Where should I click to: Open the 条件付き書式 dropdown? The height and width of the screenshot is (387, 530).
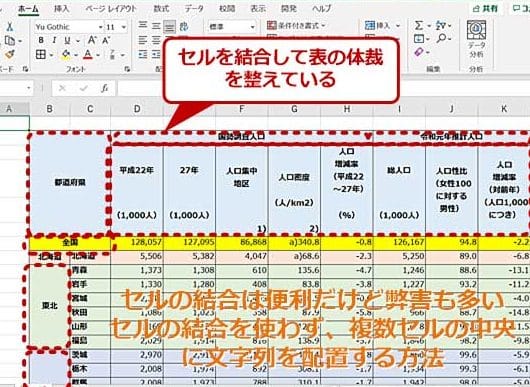[x=296, y=25]
